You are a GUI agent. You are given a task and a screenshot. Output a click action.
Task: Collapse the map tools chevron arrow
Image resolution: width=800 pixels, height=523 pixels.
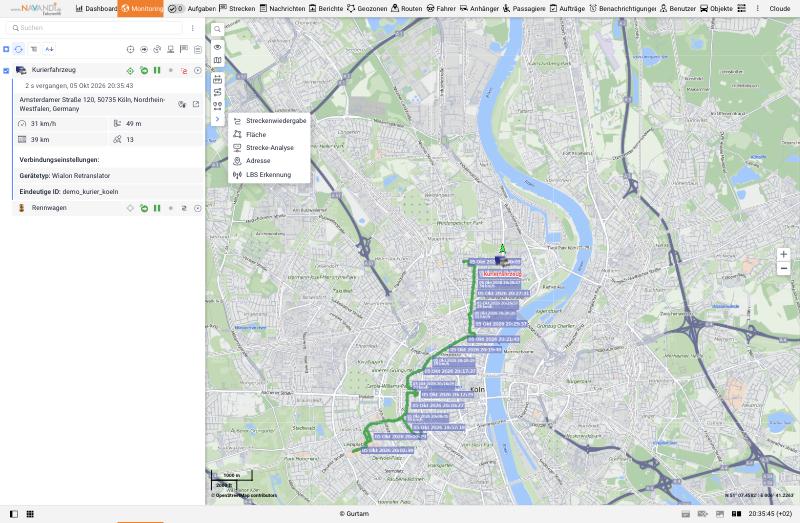(x=217, y=119)
